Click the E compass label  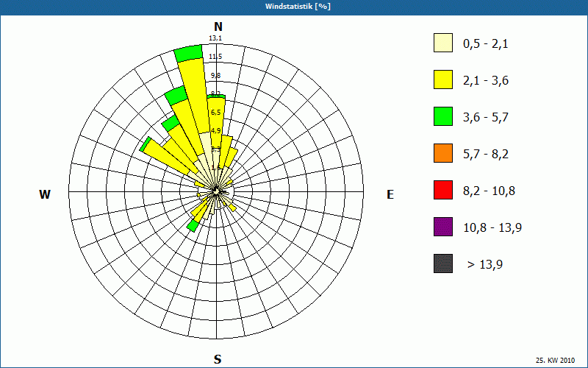(x=390, y=194)
